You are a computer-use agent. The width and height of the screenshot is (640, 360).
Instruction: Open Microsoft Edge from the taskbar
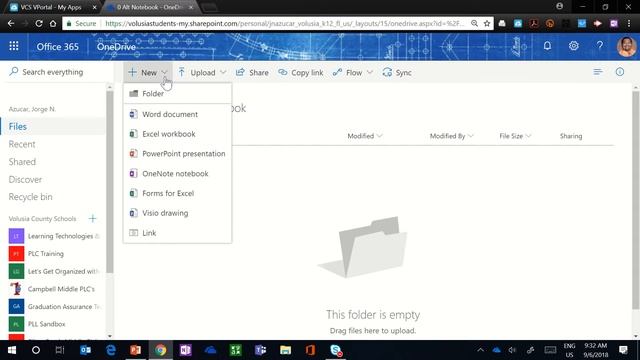point(111,350)
